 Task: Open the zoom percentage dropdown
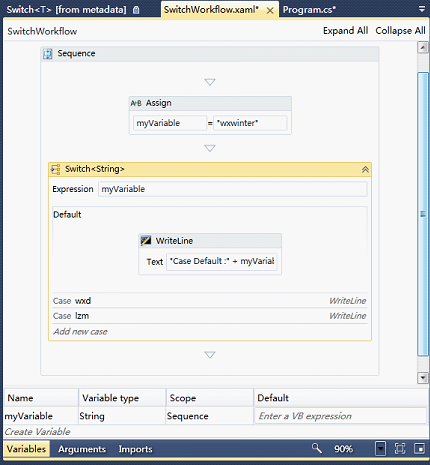coord(380,449)
